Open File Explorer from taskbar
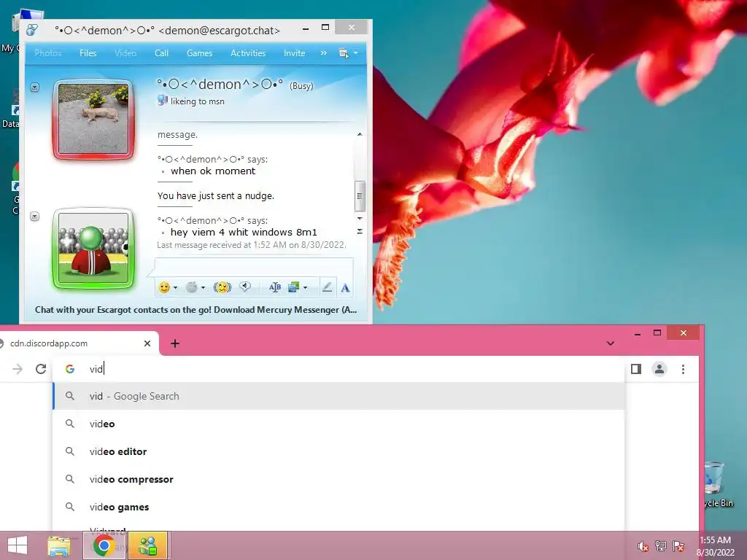 pyautogui.click(x=59, y=545)
